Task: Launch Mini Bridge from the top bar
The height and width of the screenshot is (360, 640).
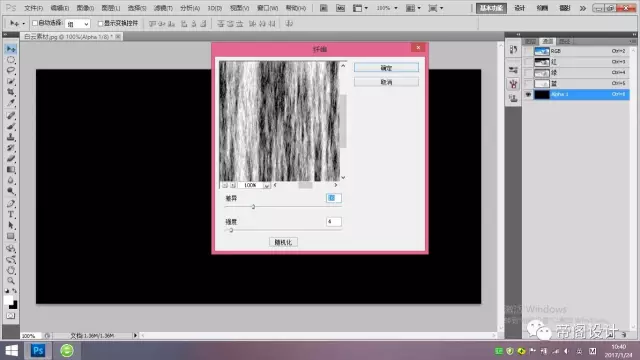Action: (x=340, y=8)
